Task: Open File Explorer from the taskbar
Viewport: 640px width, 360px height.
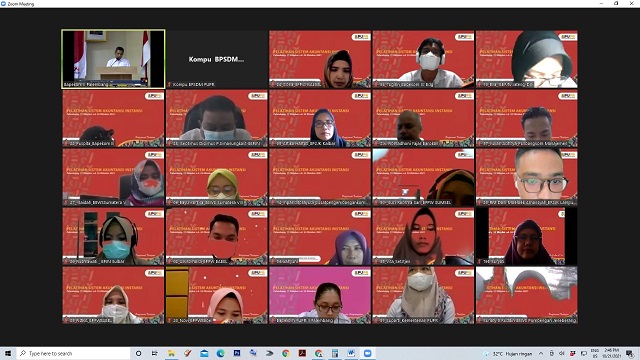Action: [x=171, y=353]
